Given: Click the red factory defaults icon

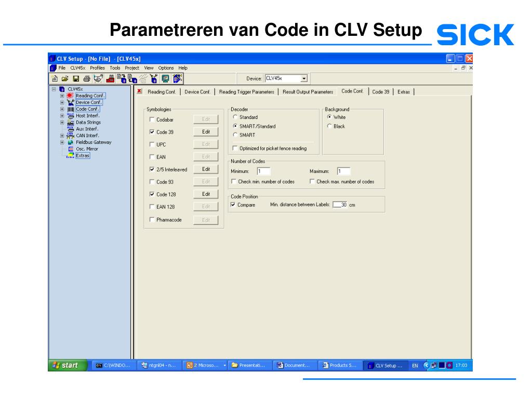Looking at the screenshot, I should (110, 79).
